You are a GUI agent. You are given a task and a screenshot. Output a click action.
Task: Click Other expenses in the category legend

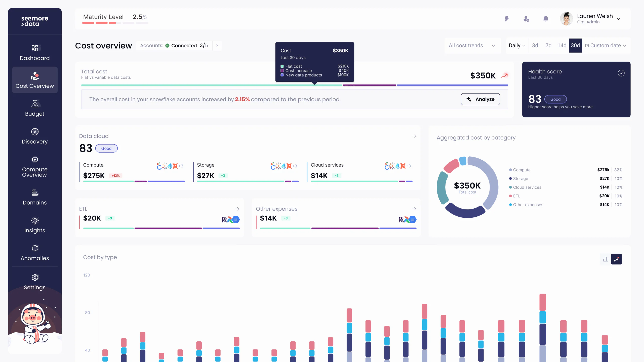click(x=528, y=205)
